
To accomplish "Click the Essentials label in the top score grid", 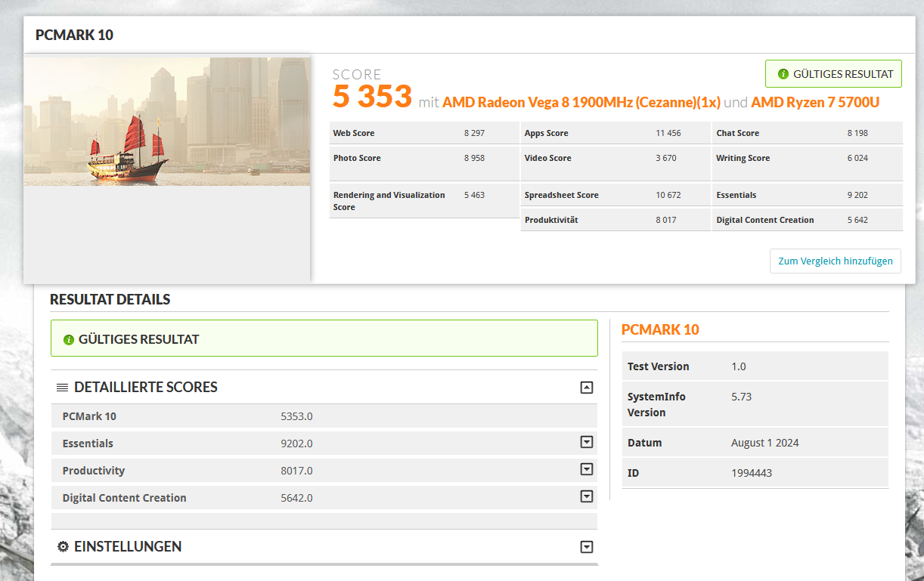I will (x=736, y=195).
